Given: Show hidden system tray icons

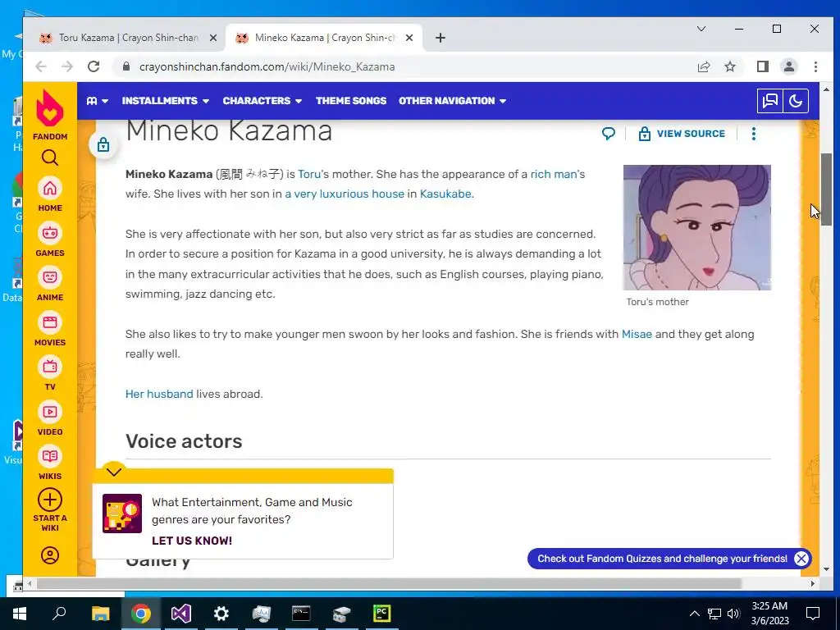Looking at the screenshot, I should coord(694,614).
